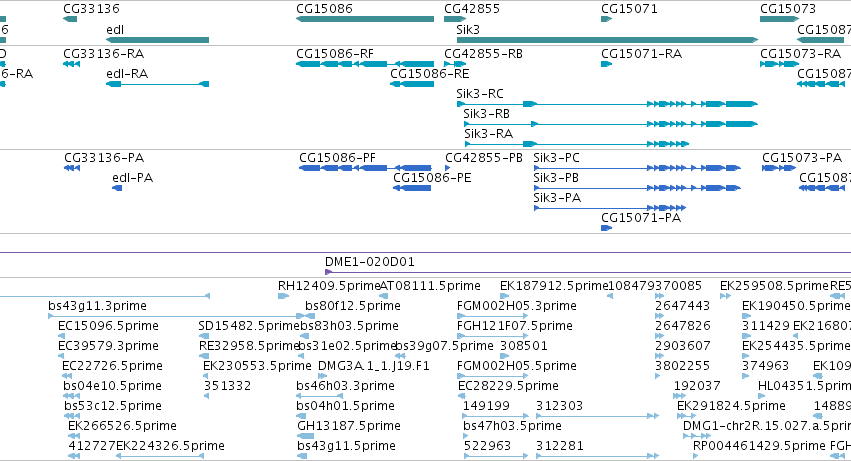Select the CG15086 gene label
851x461 pixels.
(324, 9)
